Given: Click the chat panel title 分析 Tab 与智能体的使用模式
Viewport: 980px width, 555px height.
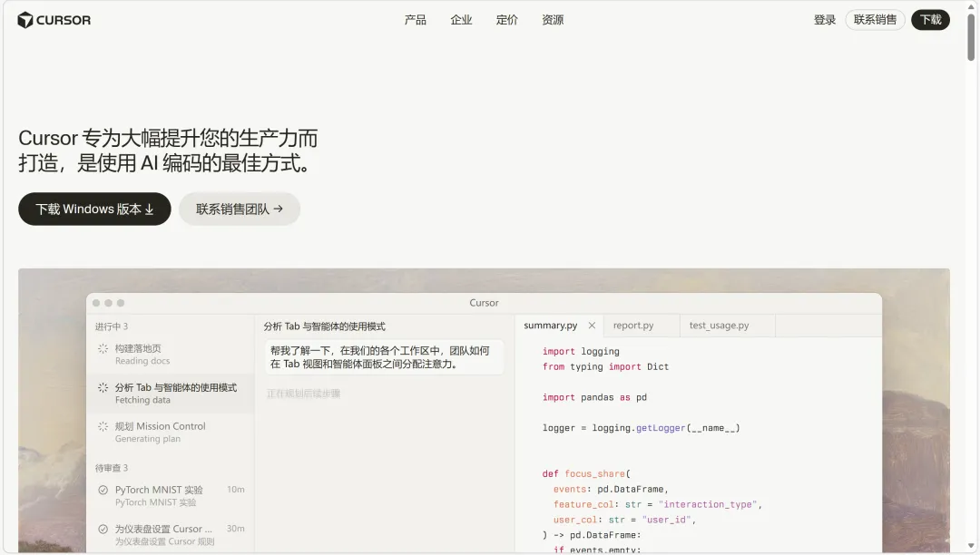Looking at the screenshot, I should (x=324, y=326).
